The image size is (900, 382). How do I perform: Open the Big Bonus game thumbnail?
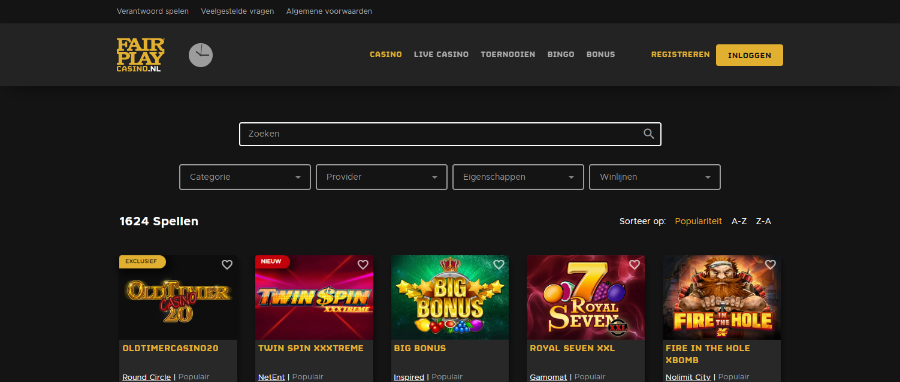point(450,298)
